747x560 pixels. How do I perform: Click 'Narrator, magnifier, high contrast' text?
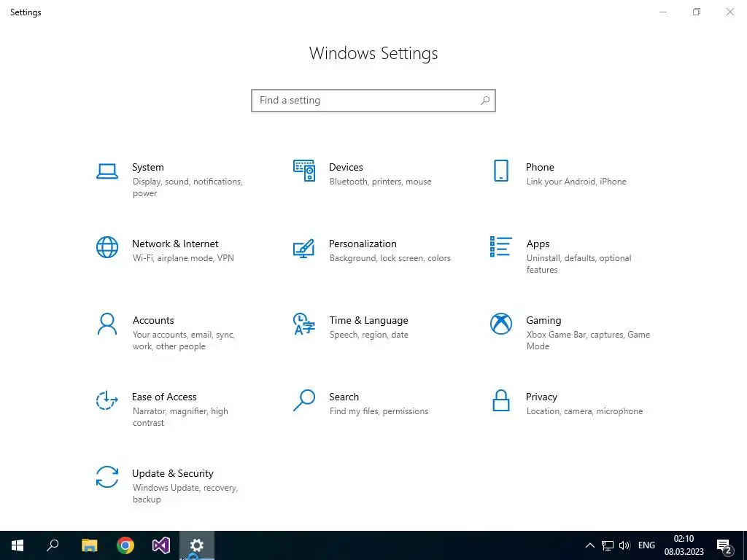click(x=180, y=416)
